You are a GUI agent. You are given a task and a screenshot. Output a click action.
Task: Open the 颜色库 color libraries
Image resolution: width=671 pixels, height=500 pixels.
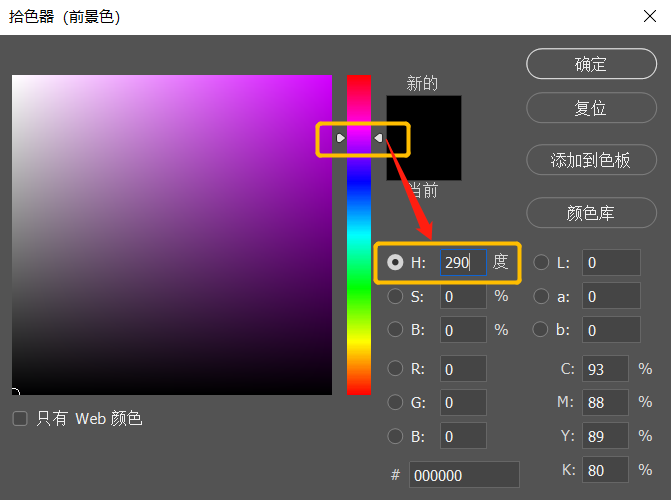[591, 213]
